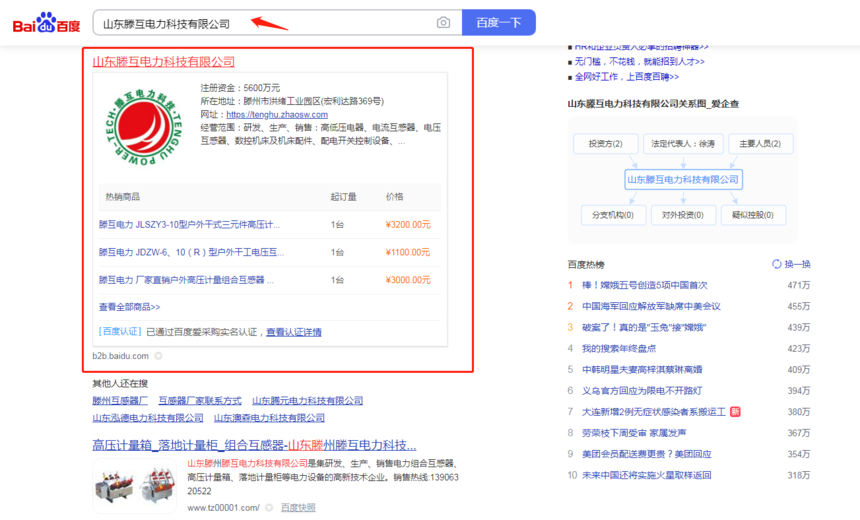Screen dimensions: 860x520
Task: Open hot item 义乌官方回应为限电不开路灯
Action: coord(642,391)
